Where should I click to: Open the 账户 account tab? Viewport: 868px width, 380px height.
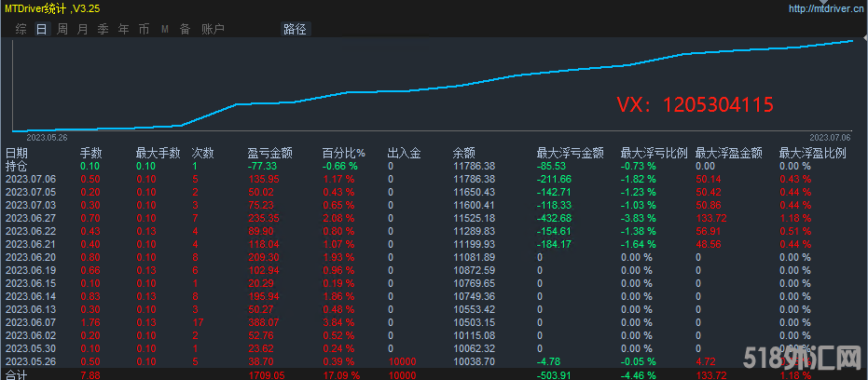click(213, 29)
